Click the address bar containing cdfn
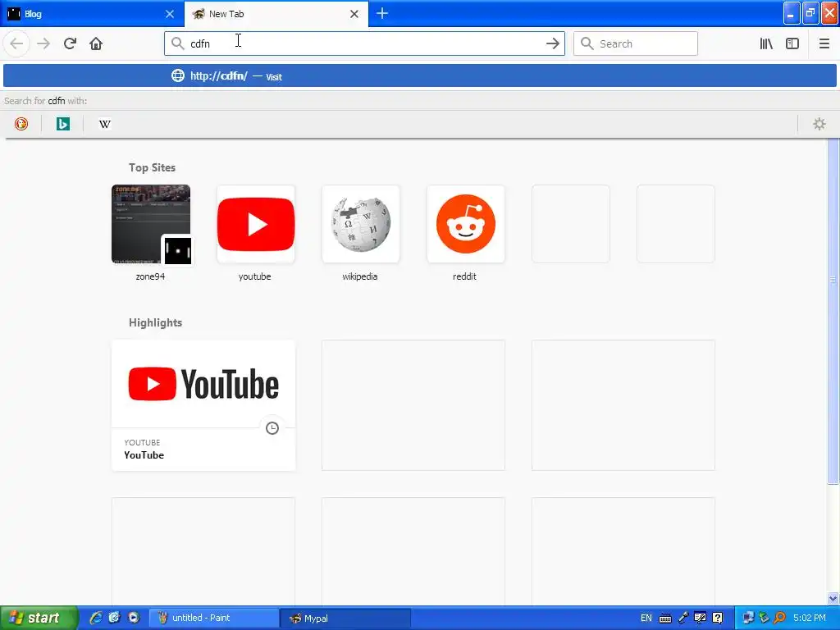The image size is (840, 630). (364, 43)
